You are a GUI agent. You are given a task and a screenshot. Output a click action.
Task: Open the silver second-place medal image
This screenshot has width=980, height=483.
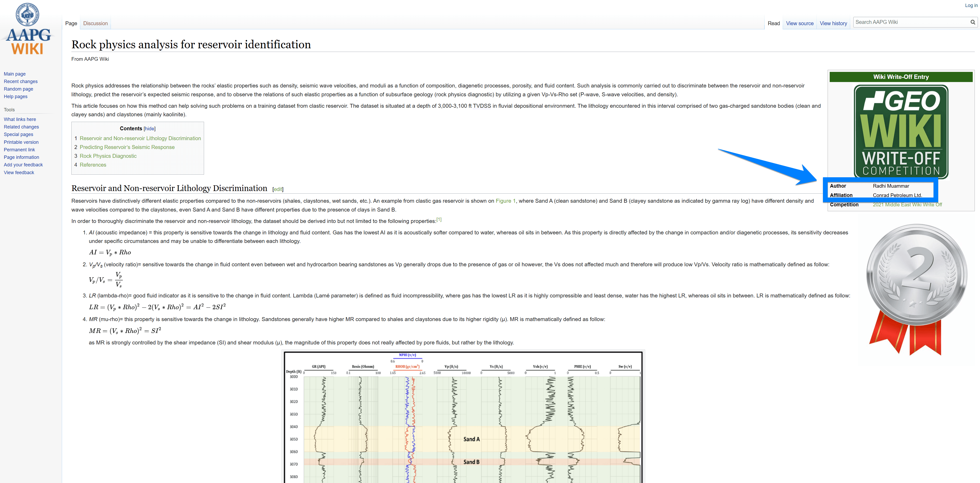(916, 289)
